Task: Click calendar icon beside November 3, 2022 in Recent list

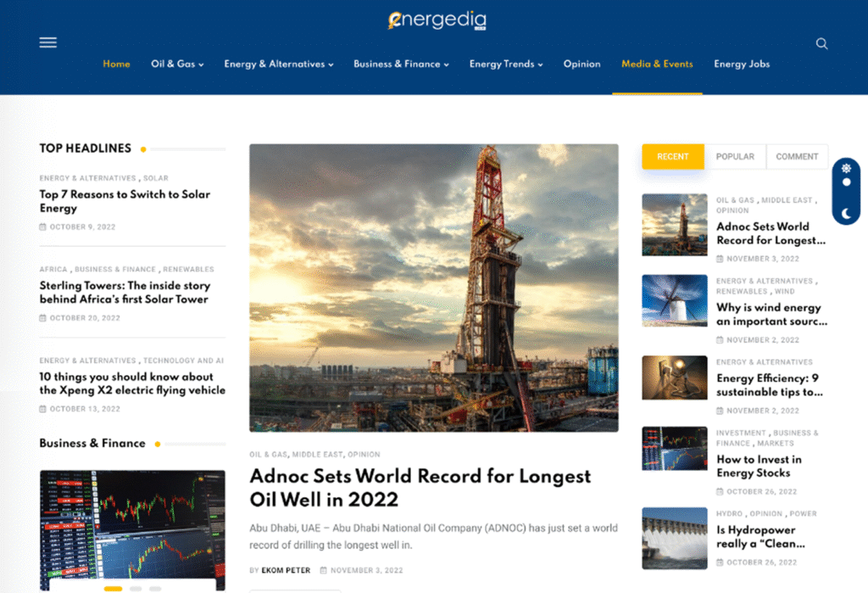Action: [721, 259]
